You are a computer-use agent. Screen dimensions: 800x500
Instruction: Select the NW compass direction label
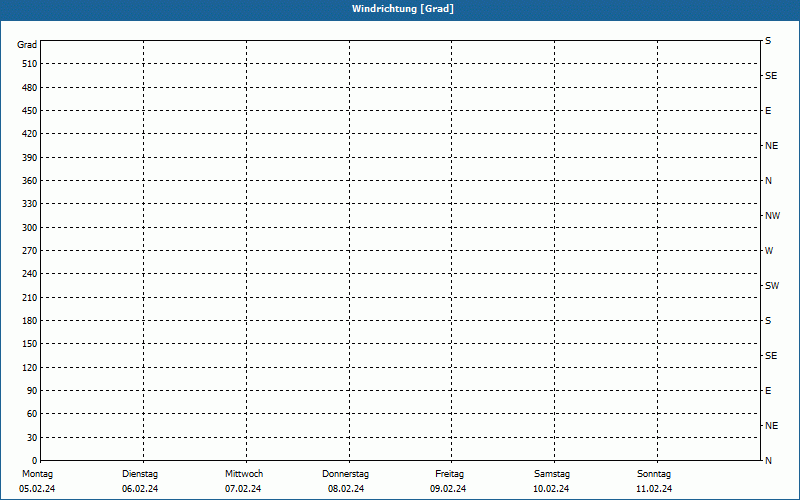pyautogui.click(x=772, y=216)
